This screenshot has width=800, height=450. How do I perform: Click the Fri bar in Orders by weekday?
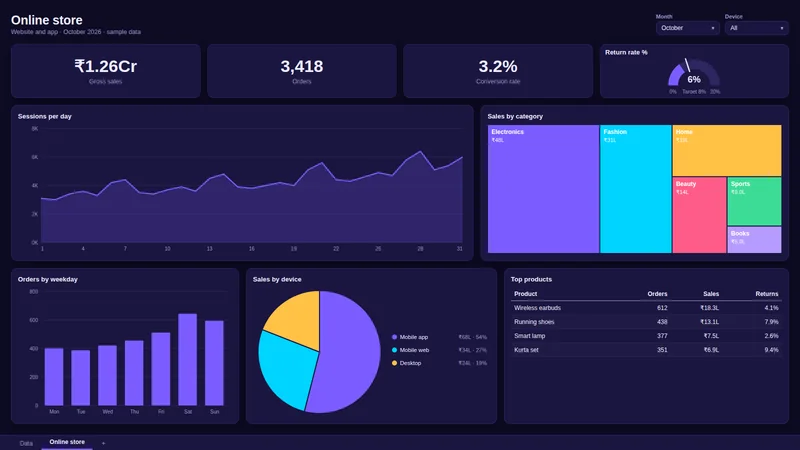point(161,369)
